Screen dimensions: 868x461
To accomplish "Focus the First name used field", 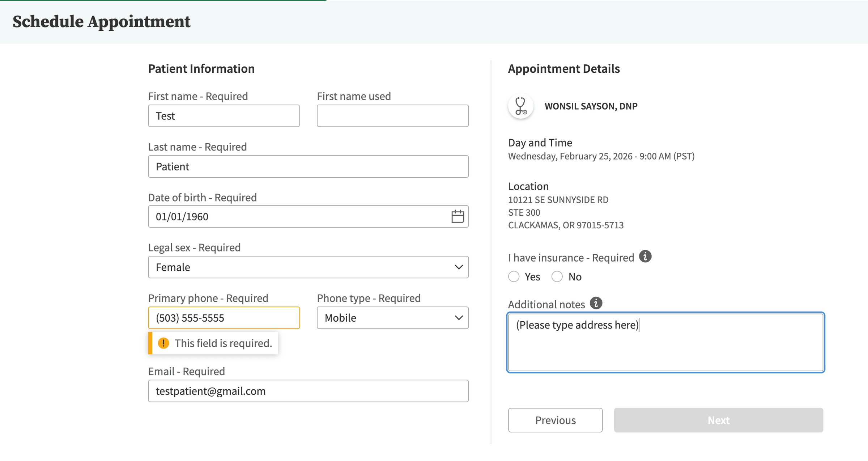I will tap(392, 116).
